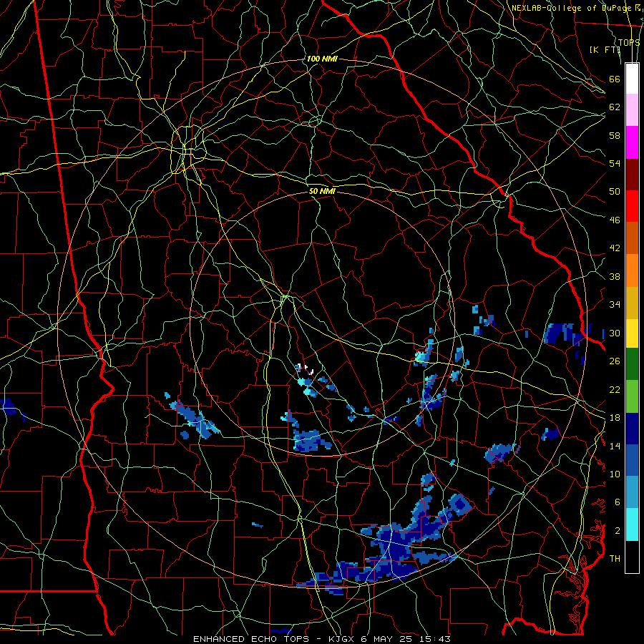Click the dark green 26 kft legend swatch
This screenshot has width=644, height=644.
coord(632,364)
